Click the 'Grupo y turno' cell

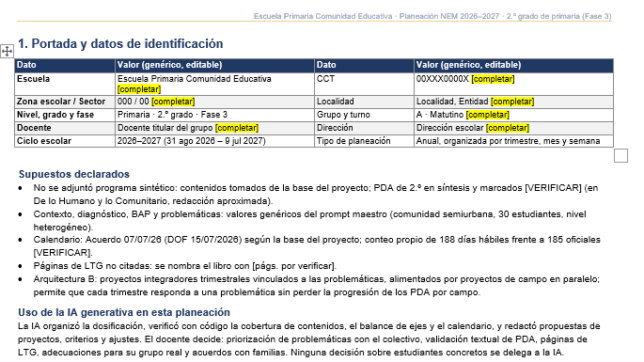364,115
